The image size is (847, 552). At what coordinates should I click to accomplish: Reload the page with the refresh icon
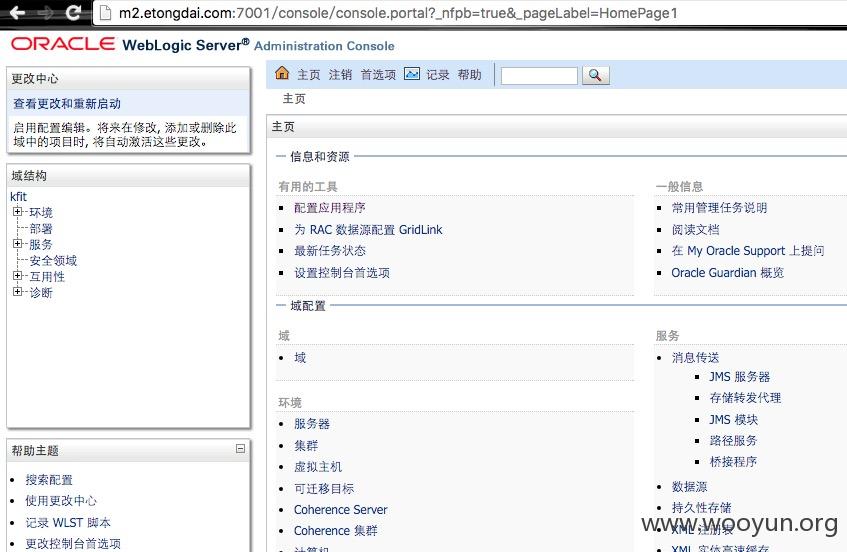pos(73,12)
